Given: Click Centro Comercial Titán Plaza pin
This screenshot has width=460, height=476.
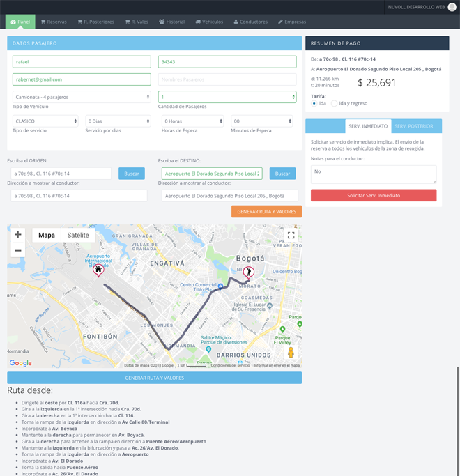Looking at the screenshot, I should [x=220, y=286].
